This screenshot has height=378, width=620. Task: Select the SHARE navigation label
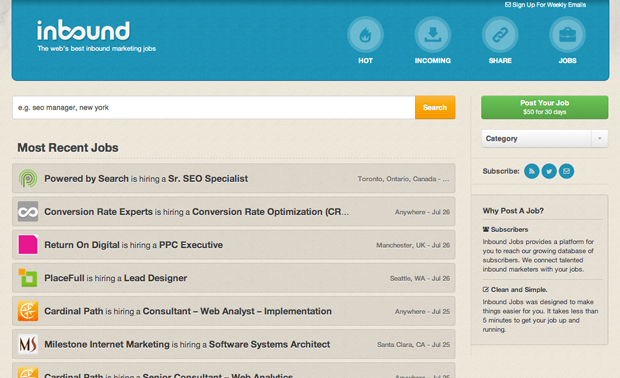tap(500, 60)
